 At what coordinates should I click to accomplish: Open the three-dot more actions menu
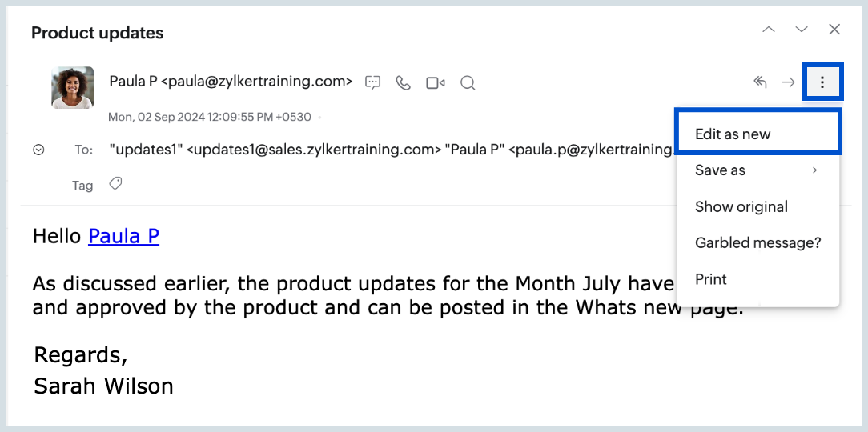click(x=822, y=82)
